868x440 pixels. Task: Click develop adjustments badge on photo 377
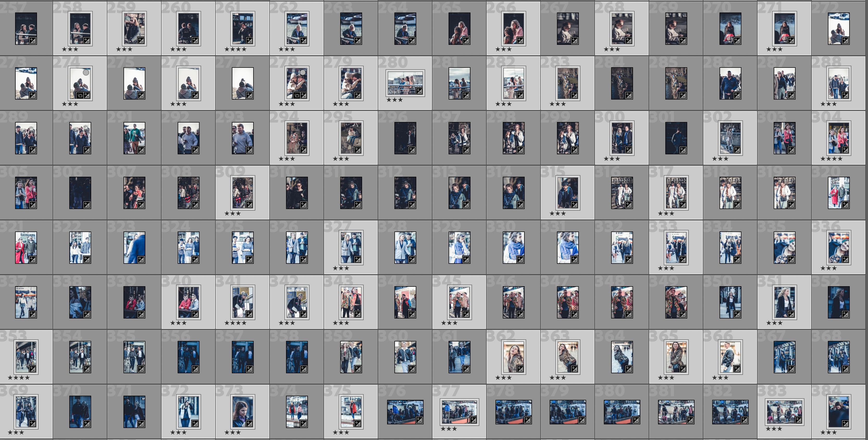tap(473, 420)
